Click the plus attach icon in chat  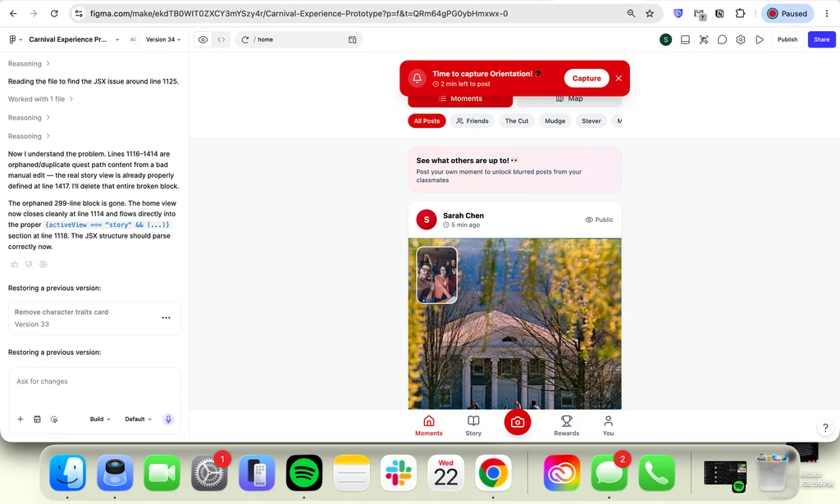21,420
